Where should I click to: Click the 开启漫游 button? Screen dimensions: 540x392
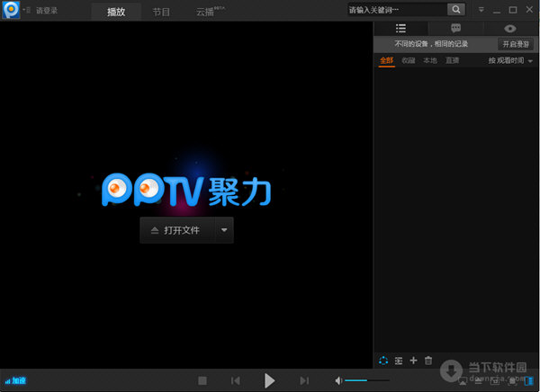coord(516,44)
